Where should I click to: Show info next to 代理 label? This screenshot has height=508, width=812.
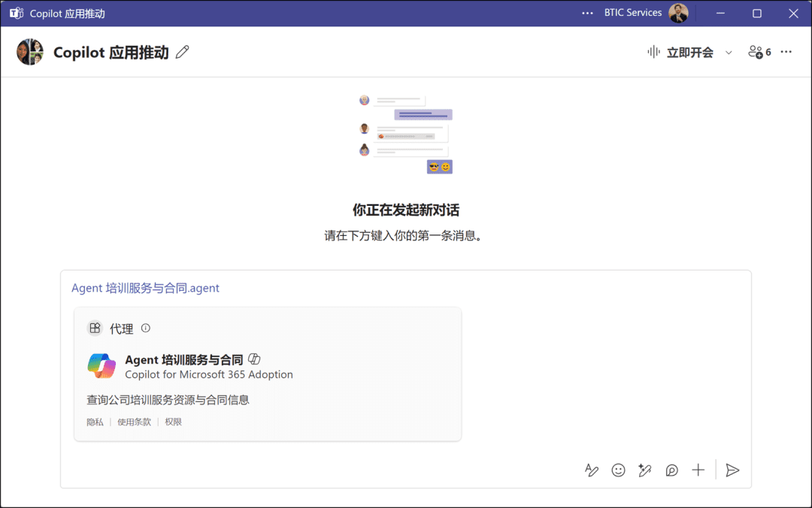click(x=146, y=328)
